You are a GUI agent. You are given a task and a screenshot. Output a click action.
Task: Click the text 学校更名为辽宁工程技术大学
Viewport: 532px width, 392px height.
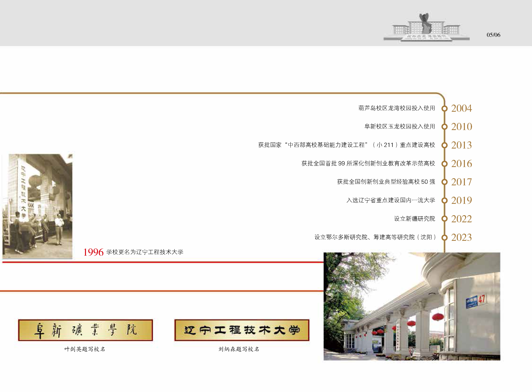(x=145, y=252)
